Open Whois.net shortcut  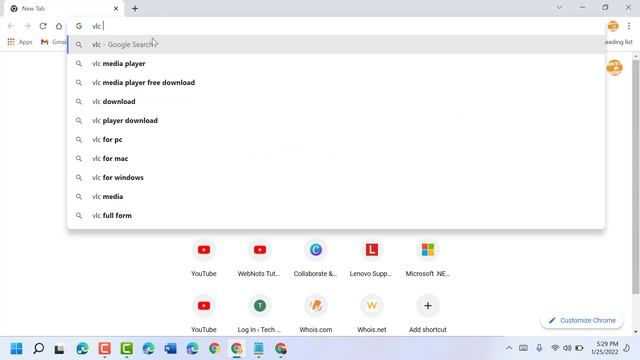(371, 313)
